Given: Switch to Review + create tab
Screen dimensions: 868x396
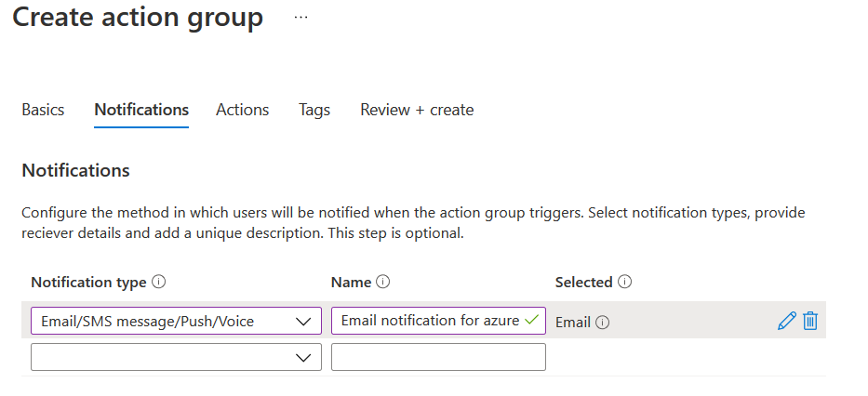Looking at the screenshot, I should (x=417, y=110).
